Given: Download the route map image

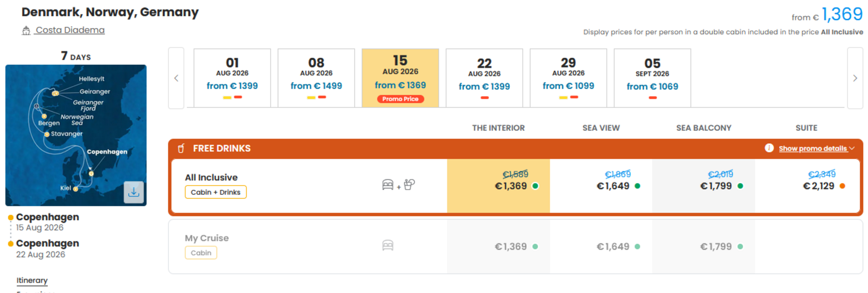Looking at the screenshot, I should point(134,192).
